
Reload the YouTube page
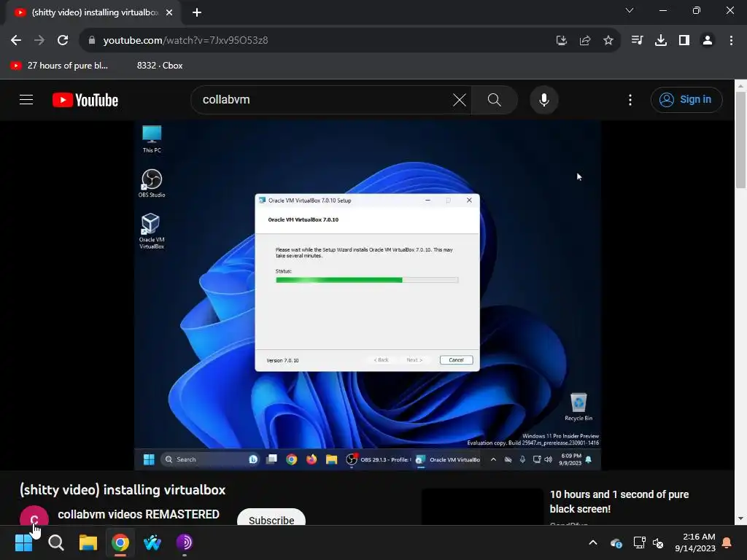coord(63,41)
